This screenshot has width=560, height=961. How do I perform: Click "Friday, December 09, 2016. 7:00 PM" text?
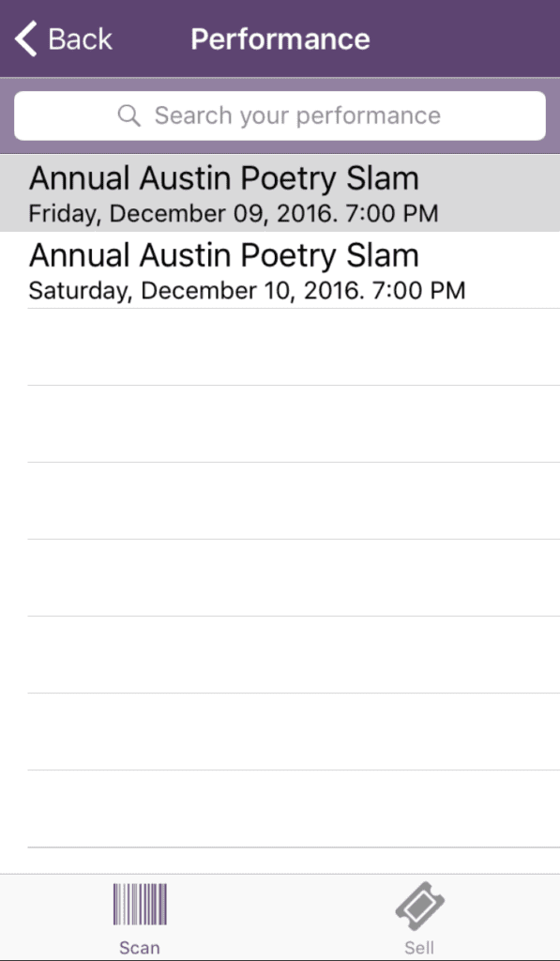pyautogui.click(x=234, y=214)
